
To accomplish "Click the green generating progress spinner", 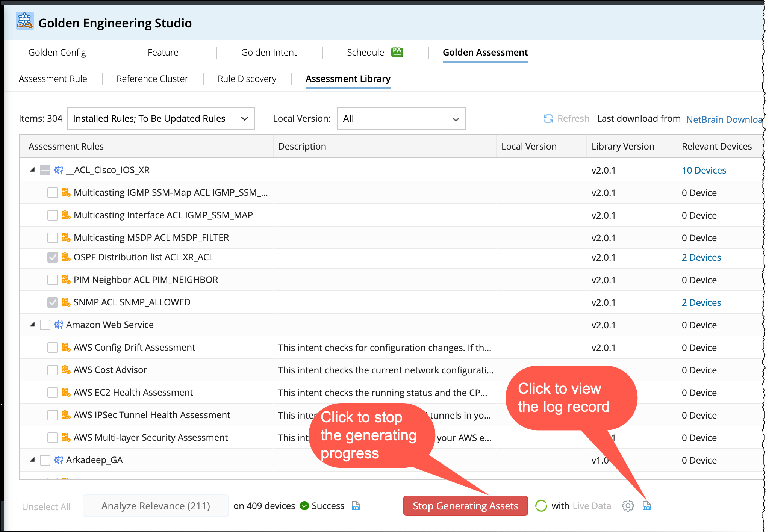I will [541, 506].
